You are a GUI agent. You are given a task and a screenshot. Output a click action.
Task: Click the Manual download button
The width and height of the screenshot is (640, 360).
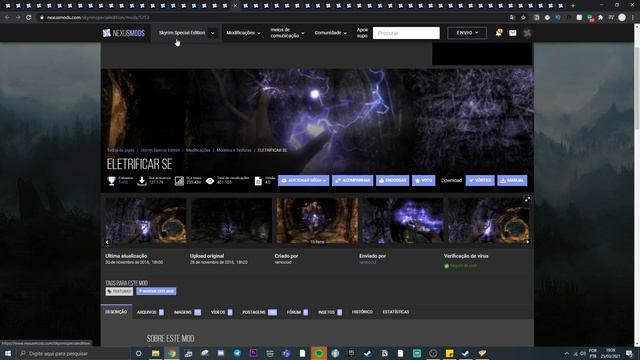pos(512,180)
